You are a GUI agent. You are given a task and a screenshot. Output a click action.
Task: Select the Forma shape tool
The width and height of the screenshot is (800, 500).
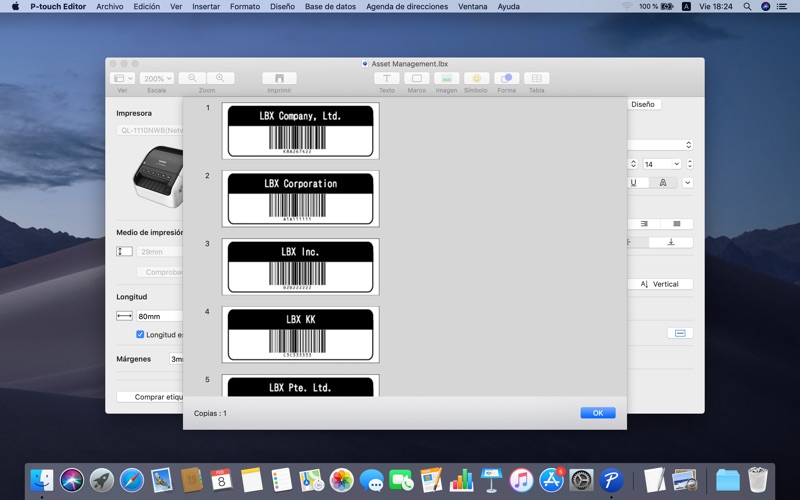coord(506,78)
